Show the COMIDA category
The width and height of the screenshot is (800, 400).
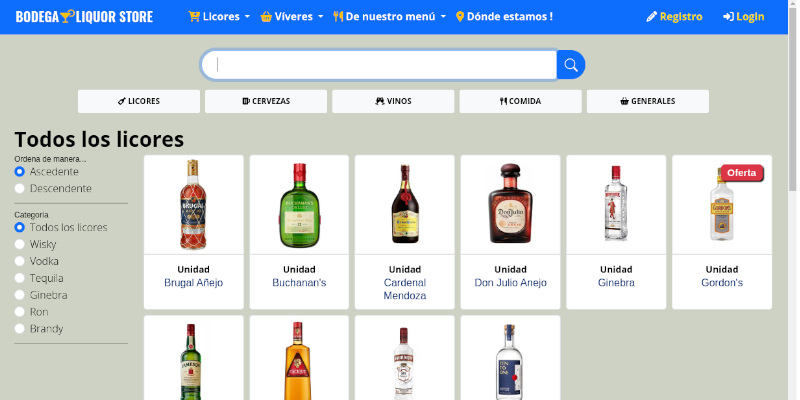pyautogui.click(x=520, y=101)
